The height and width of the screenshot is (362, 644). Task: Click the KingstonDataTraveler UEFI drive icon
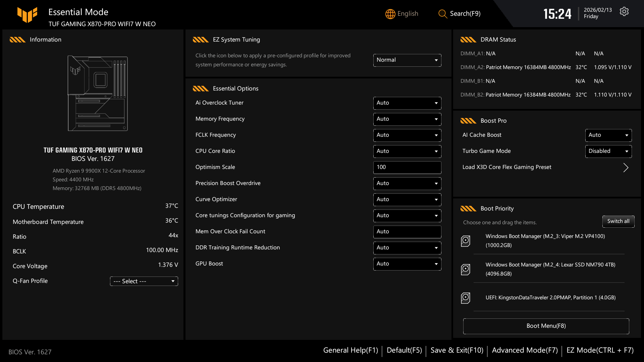tap(466, 298)
